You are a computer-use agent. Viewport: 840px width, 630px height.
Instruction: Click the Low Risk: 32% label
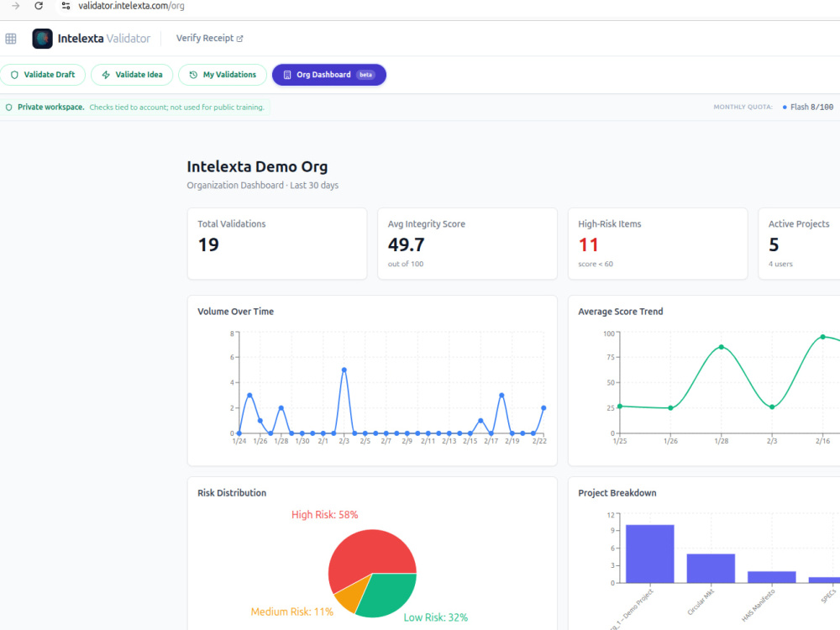[x=435, y=617]
